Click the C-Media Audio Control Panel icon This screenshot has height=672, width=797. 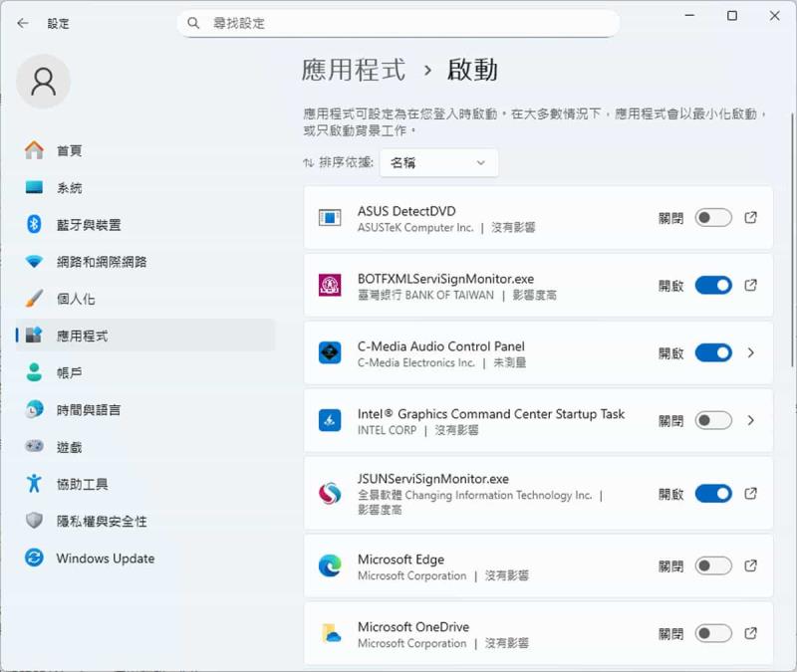pyautogui.click(x=330, y=353)
